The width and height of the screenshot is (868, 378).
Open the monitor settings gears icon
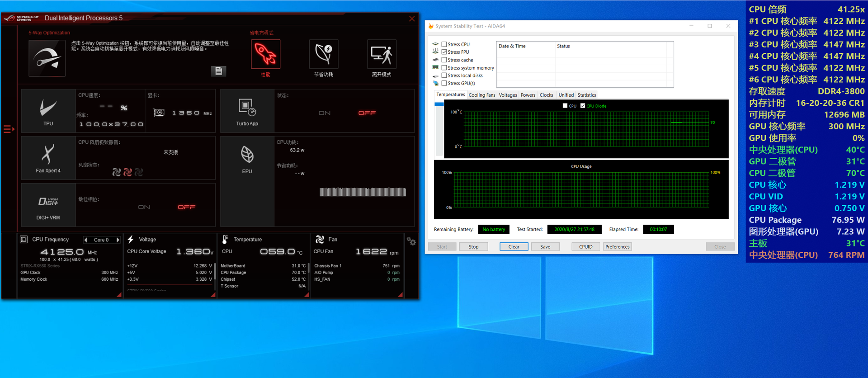coord(411,241)
